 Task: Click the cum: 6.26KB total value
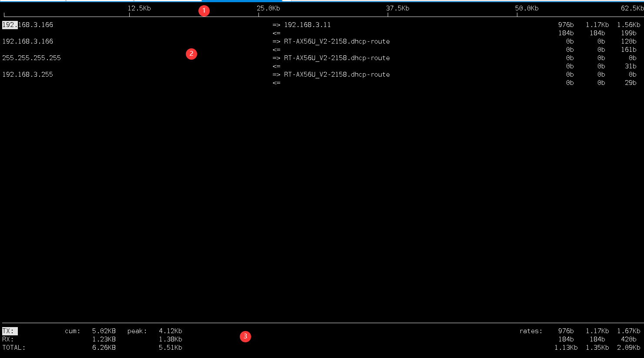pos(104,347)
